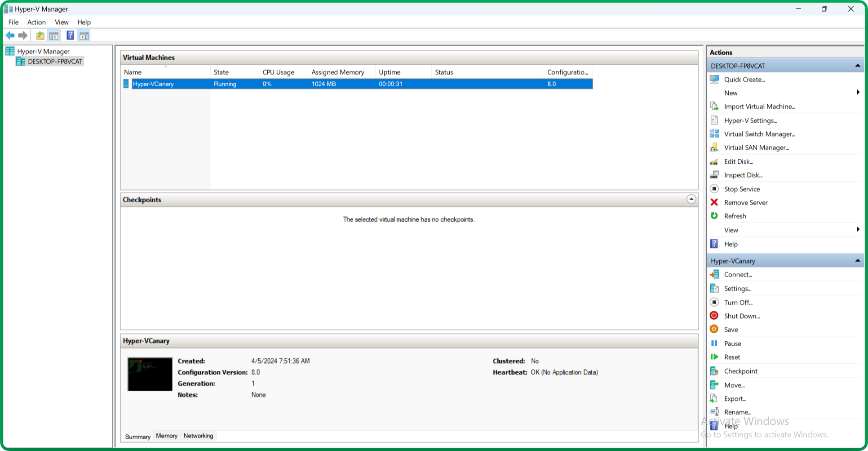Click the VM Settings icon under Hyper-VCanary
This screenshot has width=868, height=451.
714,288
